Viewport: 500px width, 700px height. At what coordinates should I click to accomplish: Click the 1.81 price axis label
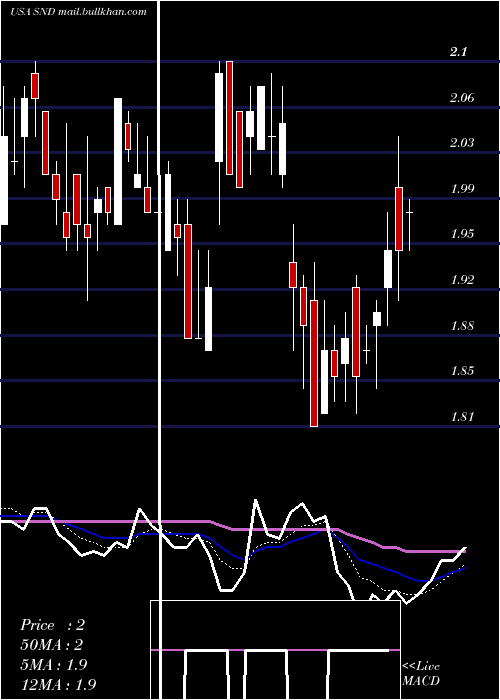(462, 417)
